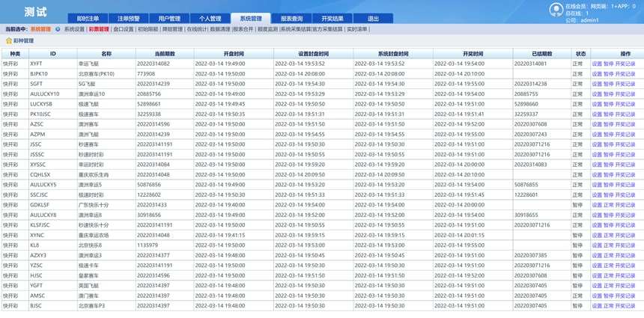644x318 pixels.
Task: Click 设置 for the XYFT row
Action: pos(597,64)
